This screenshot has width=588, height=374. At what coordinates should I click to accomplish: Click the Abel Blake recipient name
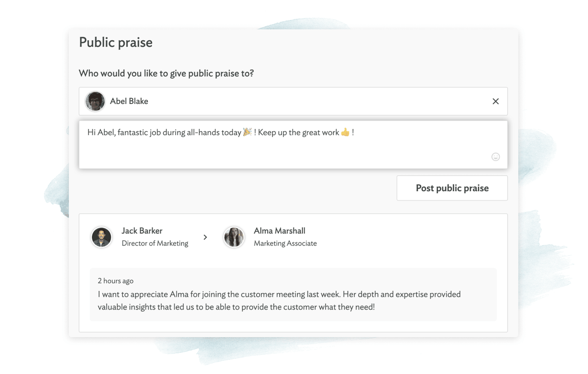click(129, 101)
